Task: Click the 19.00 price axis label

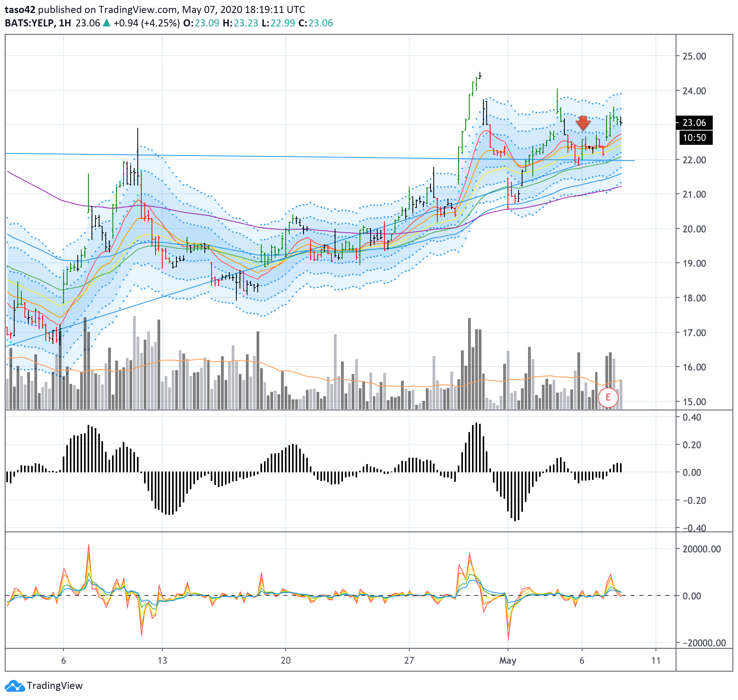Action: point(694,263)
